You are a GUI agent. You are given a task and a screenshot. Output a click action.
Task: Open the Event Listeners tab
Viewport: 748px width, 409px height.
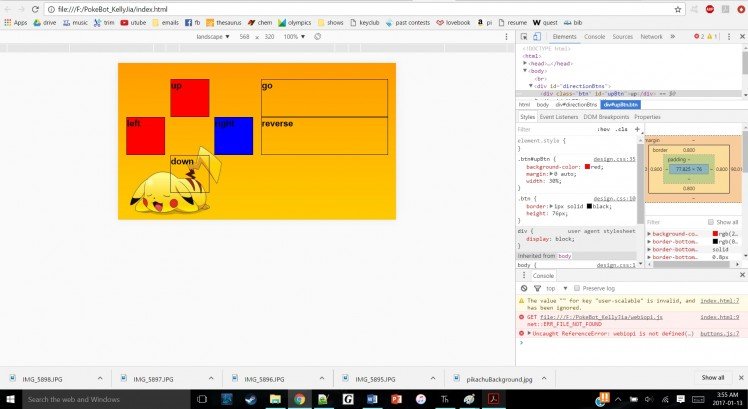(x=559, y=117)
